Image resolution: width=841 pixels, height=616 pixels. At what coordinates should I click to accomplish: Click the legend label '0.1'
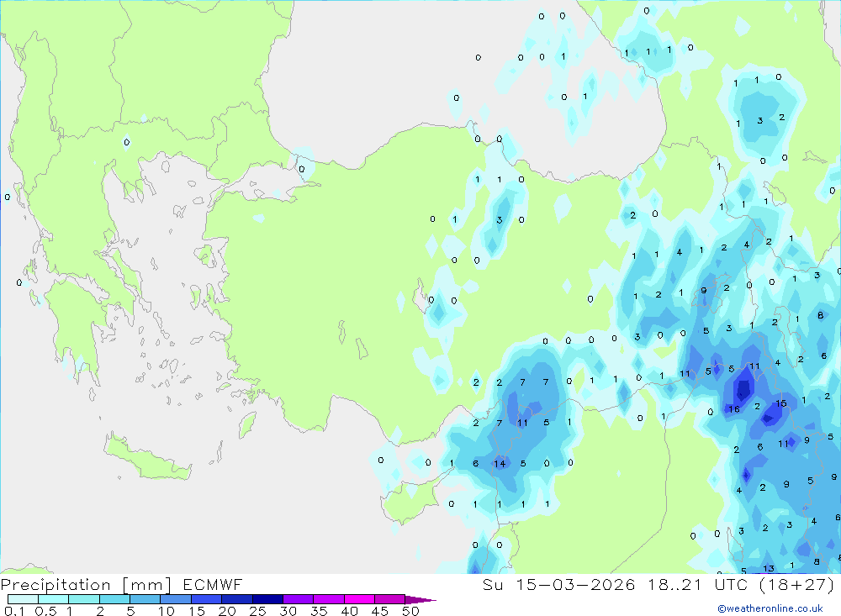click(x=14, y=611)
